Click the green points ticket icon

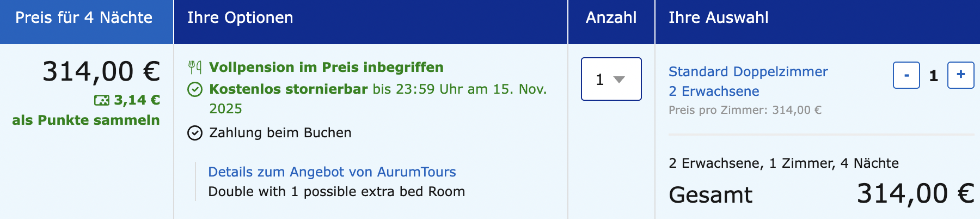tap(101, 100)
